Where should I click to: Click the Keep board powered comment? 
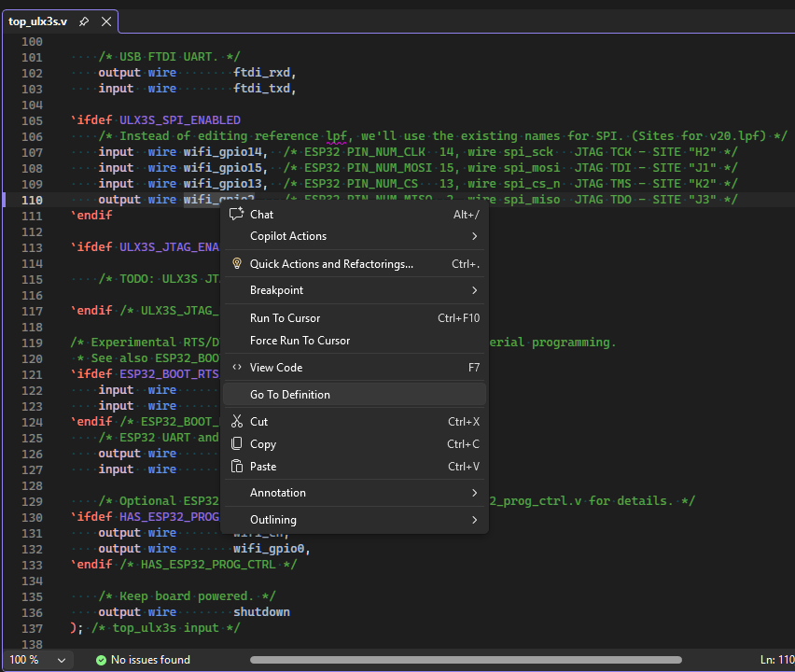[x=188, y=595]
